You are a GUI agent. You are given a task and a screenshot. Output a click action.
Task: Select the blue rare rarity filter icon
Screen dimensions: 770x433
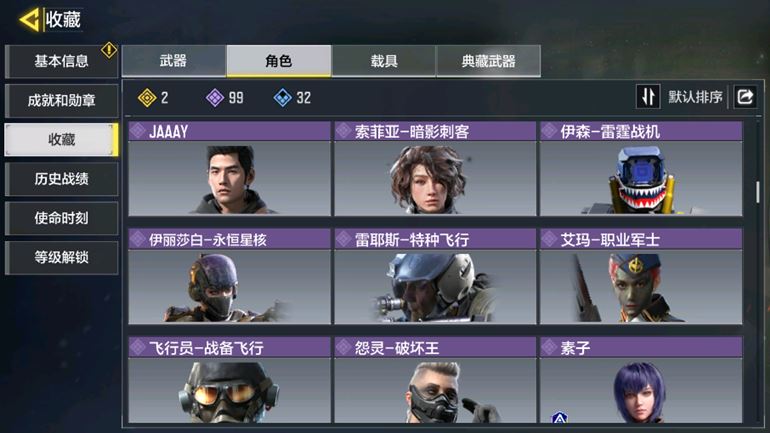pyautogui.click(x=282, y=98)
